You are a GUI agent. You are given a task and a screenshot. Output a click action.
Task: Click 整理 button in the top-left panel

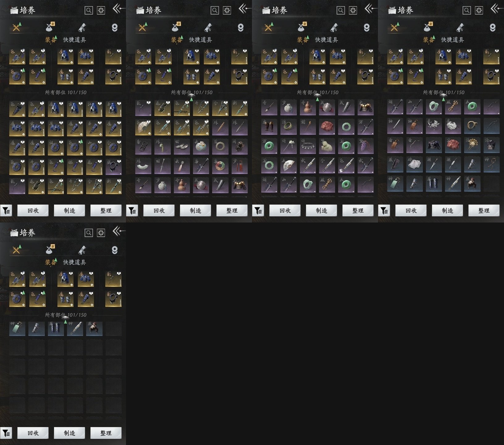106,211
